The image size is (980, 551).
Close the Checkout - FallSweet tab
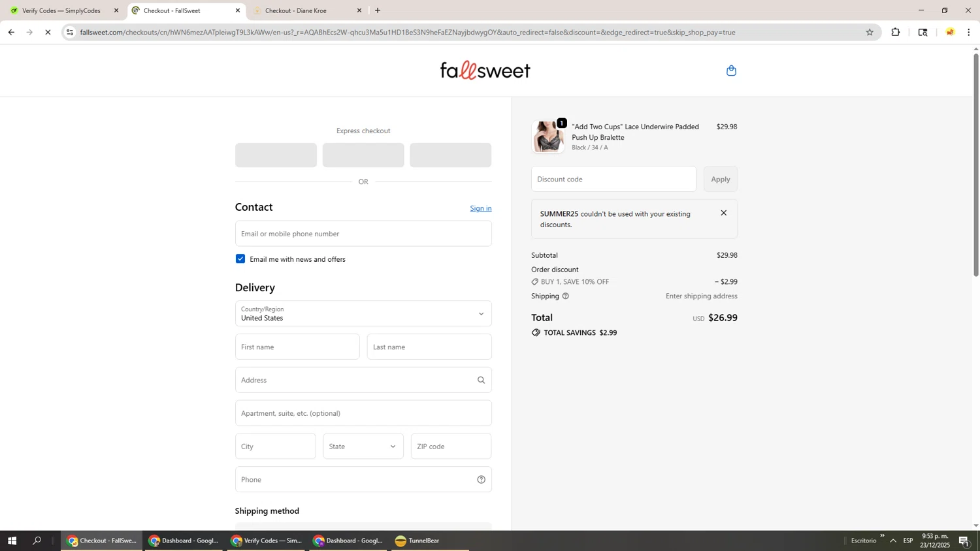pyautogui.click(x=238, y=10)
